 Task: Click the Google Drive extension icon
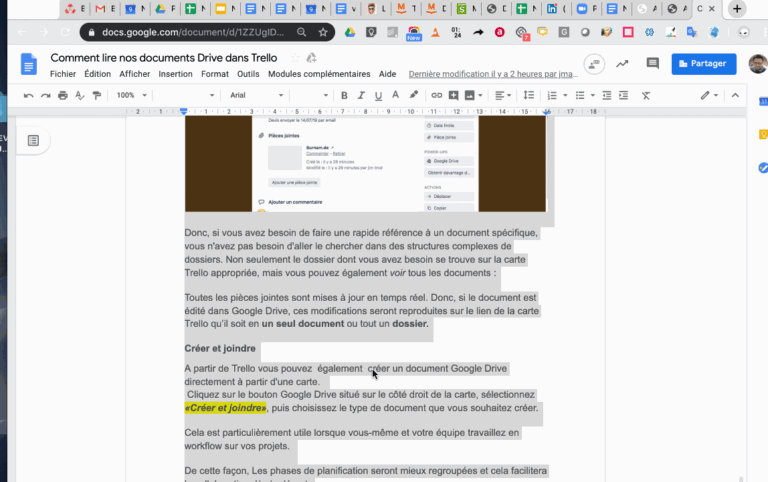pos(350,32)
